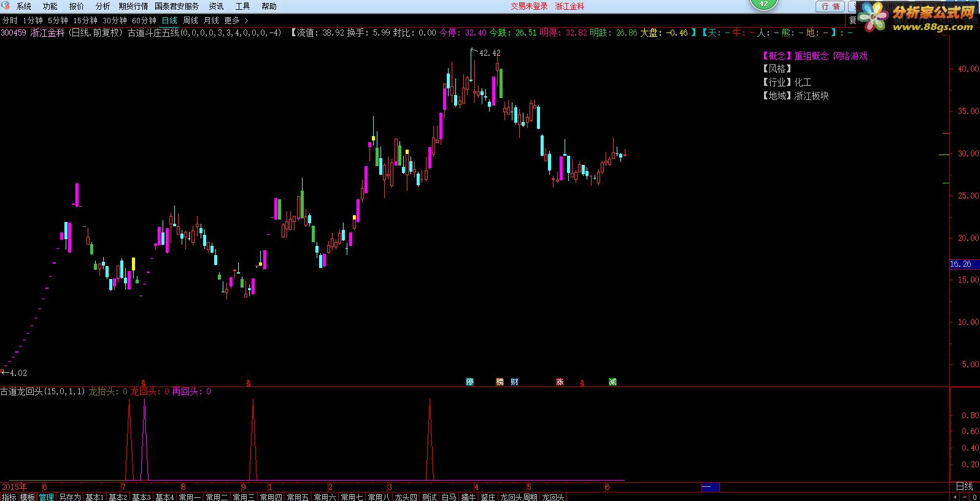
Task: Click the 停 event marker icon
Action: click(470, 381)
